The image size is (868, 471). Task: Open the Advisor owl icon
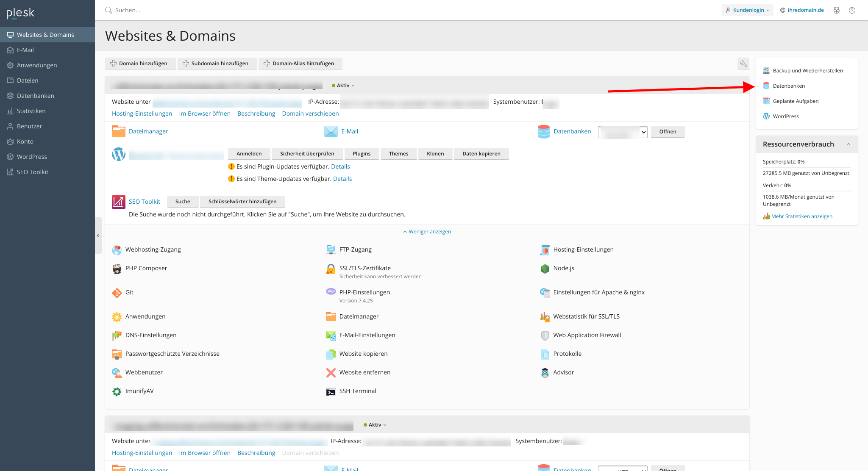(x=545, y=373)
